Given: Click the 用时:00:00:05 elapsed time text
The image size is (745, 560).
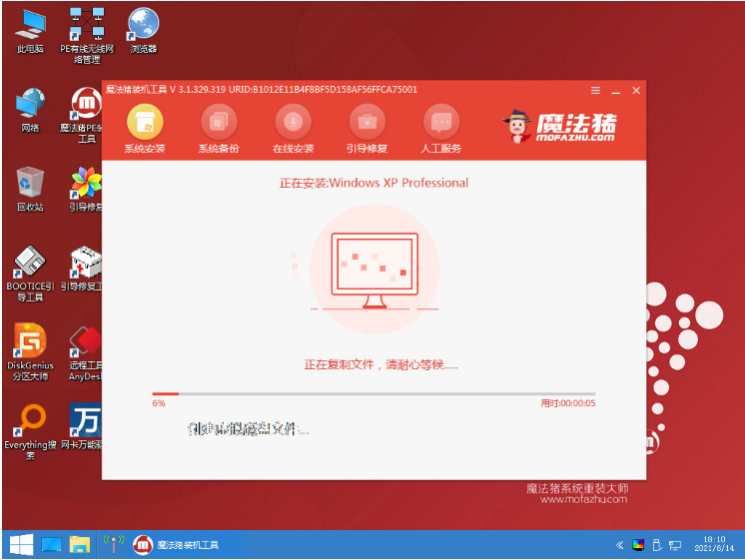Looking at the screenshot, I should (x=568, y=403).
